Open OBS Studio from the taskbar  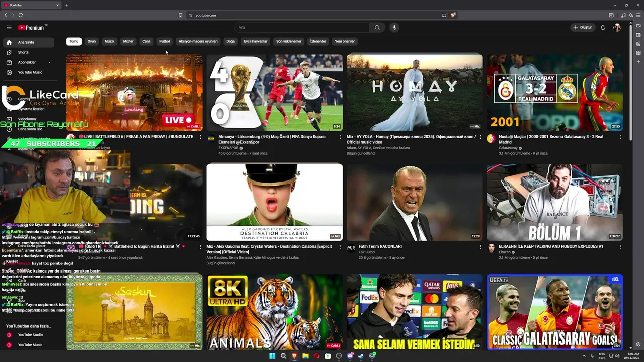tap(339, 356)
